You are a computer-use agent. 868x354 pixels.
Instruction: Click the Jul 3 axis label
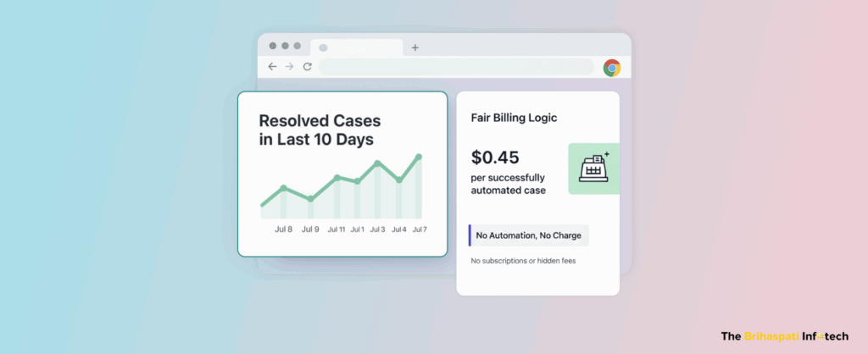coord(377,229)
